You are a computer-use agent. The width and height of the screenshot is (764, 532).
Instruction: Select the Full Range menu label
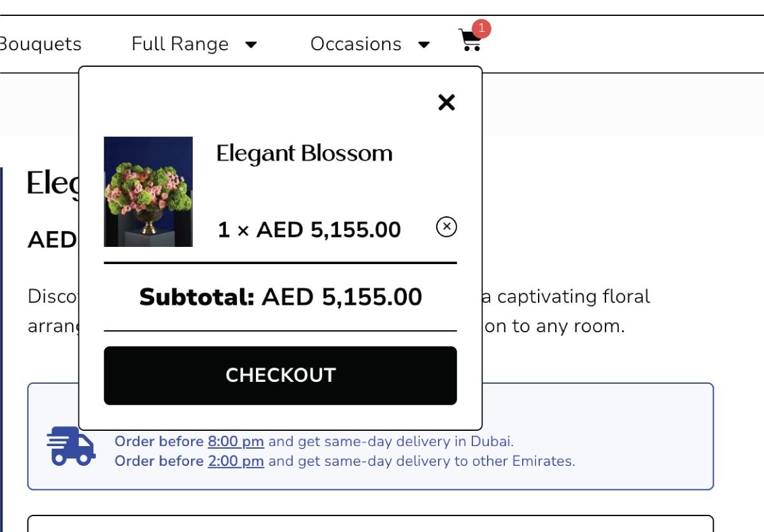pos(180,44)
